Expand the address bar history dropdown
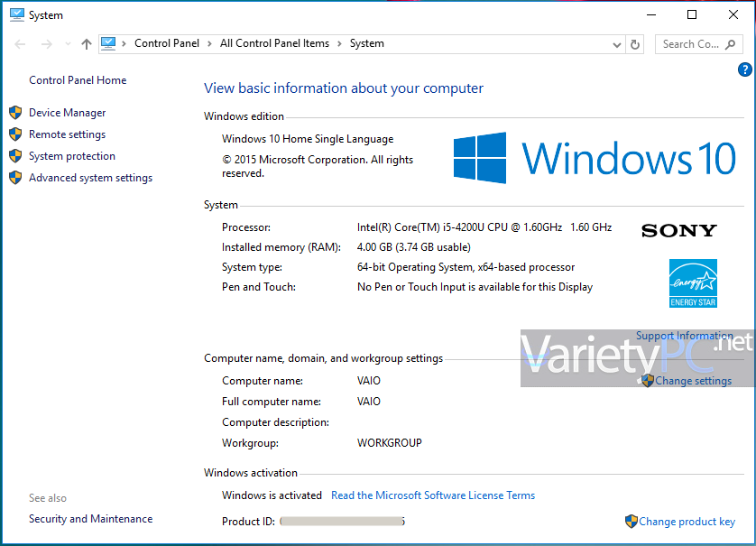 pyautogui.click(x=617, y=44)
